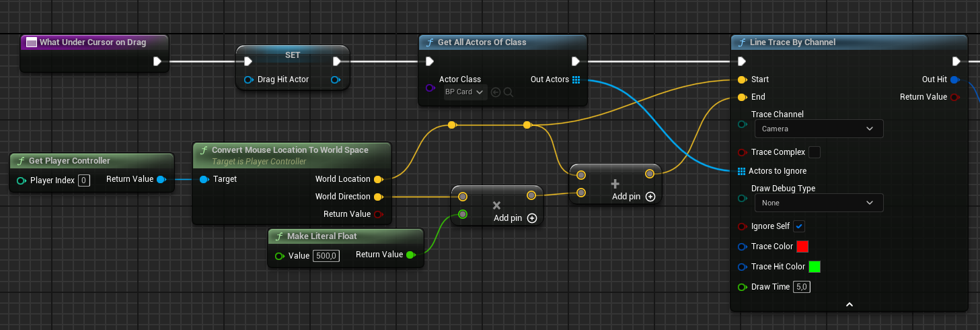Select the Get All Actors Of Class node header
The height and width of the screenshot is (330, 980).
click(x=482, y=42)
